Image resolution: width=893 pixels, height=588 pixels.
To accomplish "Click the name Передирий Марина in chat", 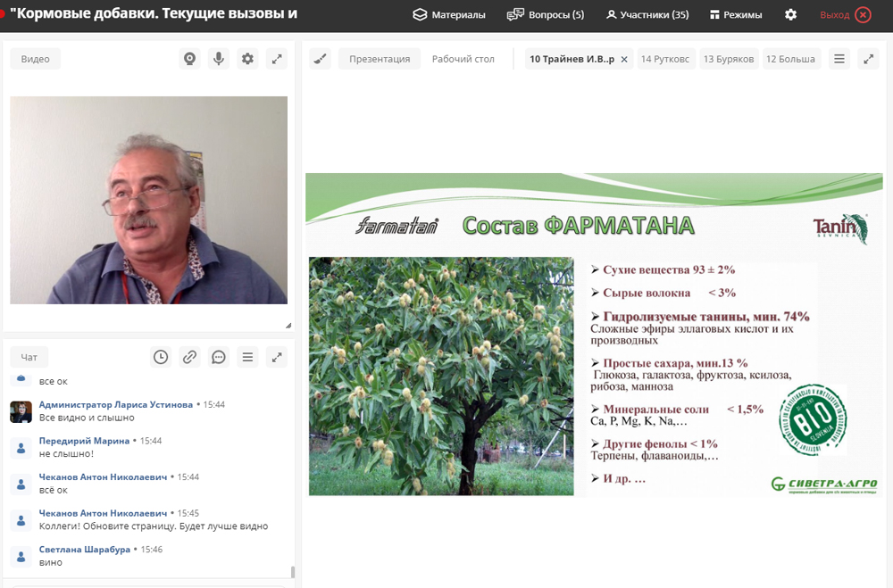I will click(x=84, y=441).
